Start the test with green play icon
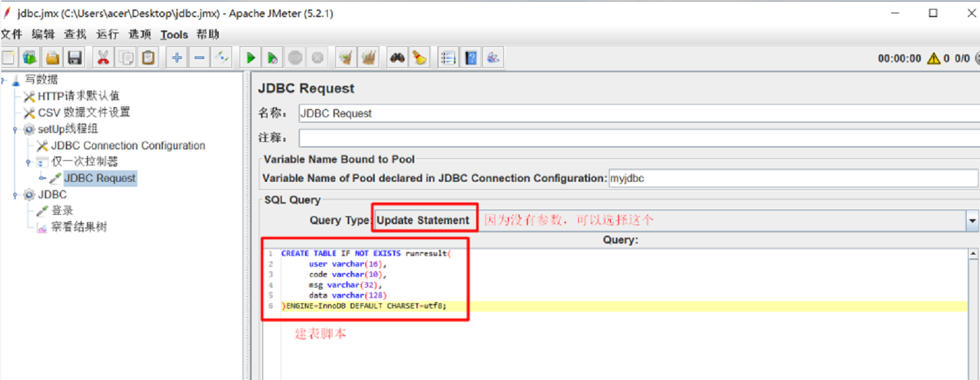The width and height of the screenshot is (980, 380). 250,58
